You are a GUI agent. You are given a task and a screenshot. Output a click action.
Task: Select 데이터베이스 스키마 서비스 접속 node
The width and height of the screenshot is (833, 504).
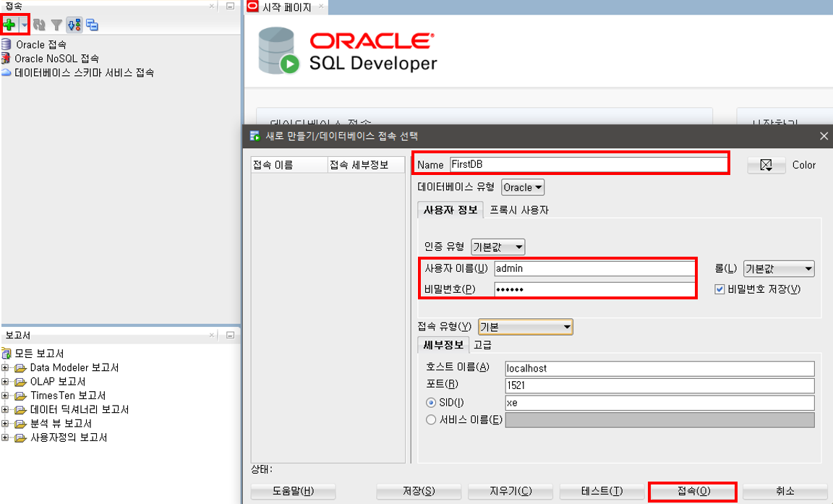[x=84, y=72]
